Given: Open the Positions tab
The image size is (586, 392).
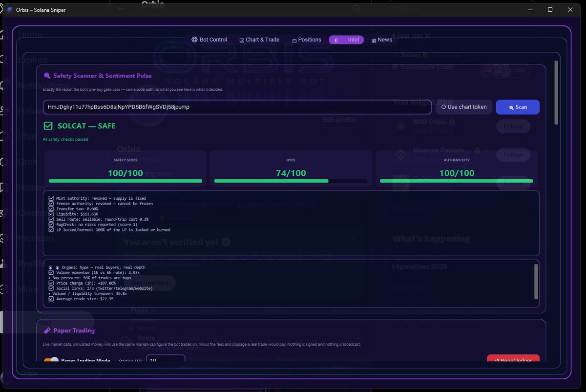Looking at the screenshot, I should point(307,40).
